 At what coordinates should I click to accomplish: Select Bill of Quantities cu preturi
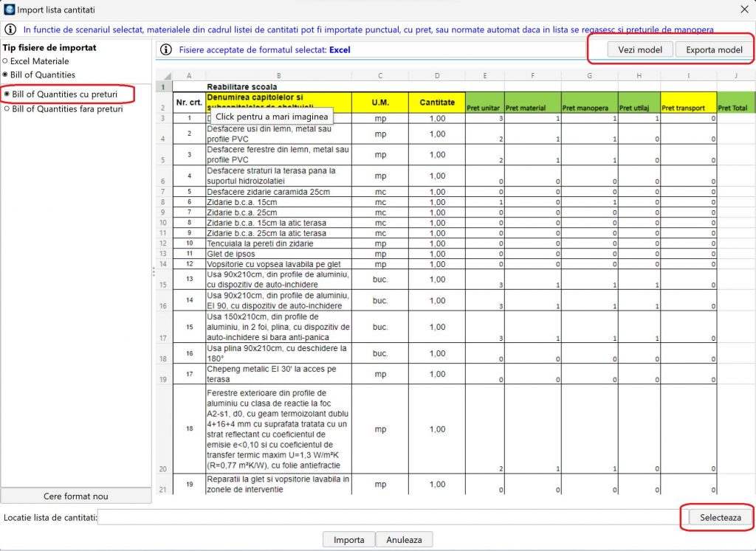(x=61, y=94)
